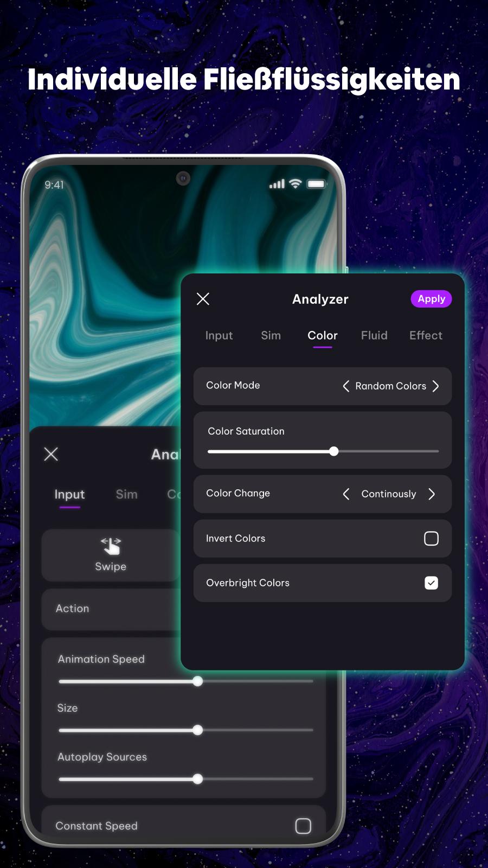Click the Autoplay Sources slider handle
This screenshot has width=488, height=868.
tap(198, 779)
